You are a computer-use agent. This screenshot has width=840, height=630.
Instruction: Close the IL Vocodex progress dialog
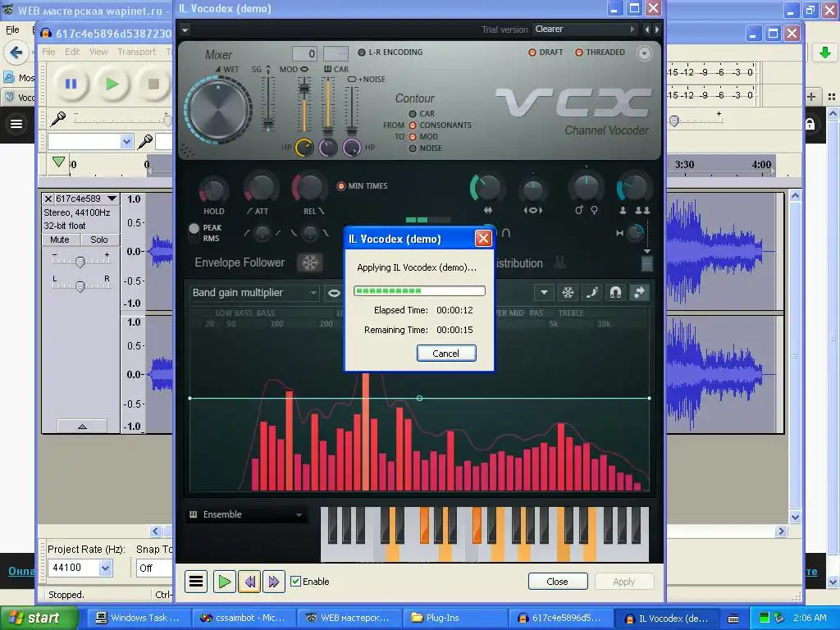pos(483,239)
